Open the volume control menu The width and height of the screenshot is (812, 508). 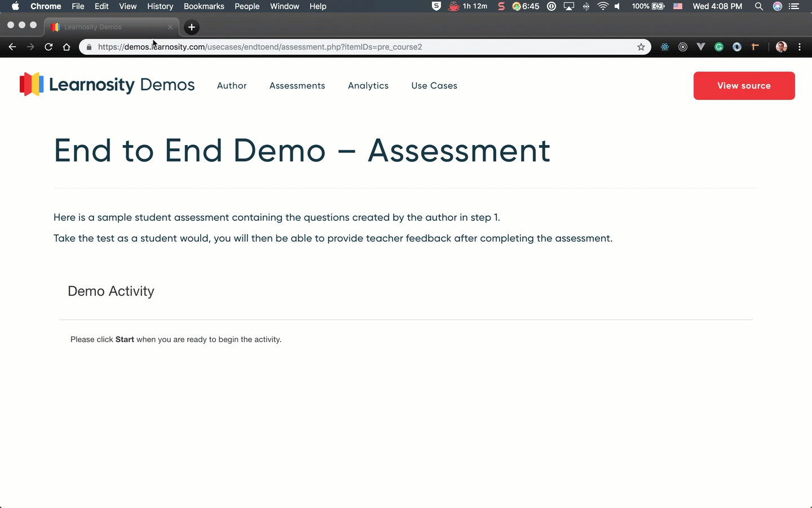click(x=617, y=6)
